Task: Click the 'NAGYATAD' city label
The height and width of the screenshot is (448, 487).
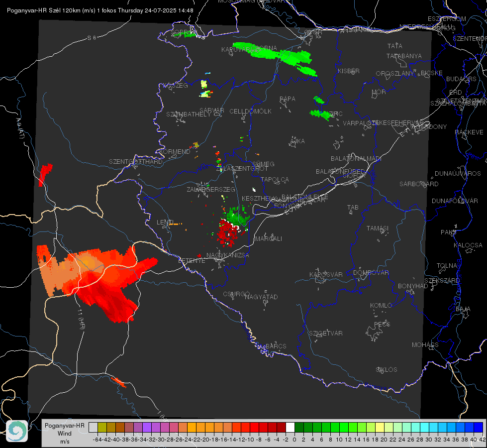Action: click(x=261, y=297)
